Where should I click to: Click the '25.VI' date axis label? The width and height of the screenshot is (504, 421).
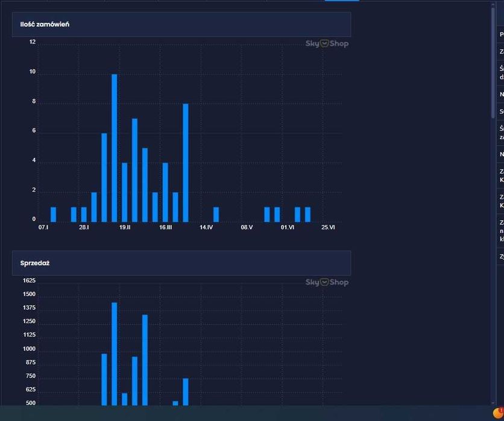pos(328,227)
